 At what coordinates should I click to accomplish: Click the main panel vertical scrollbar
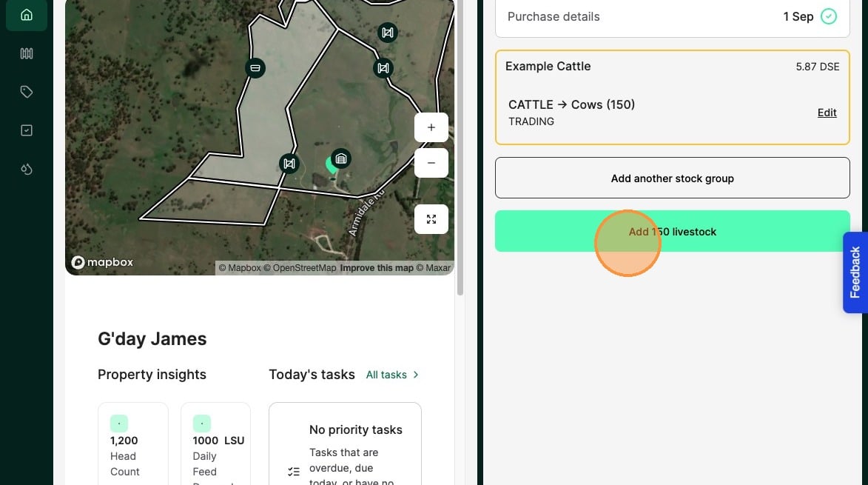coord(460,147)
